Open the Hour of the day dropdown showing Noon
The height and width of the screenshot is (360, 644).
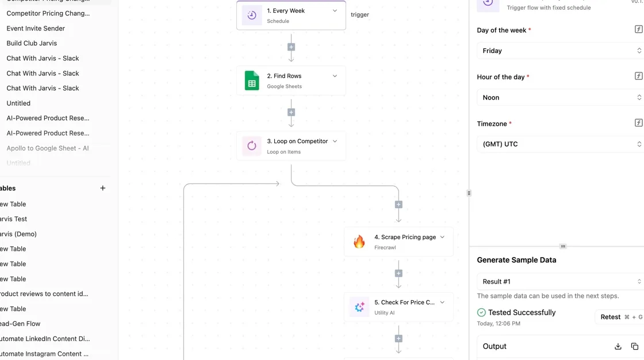(x=560, y=97)
